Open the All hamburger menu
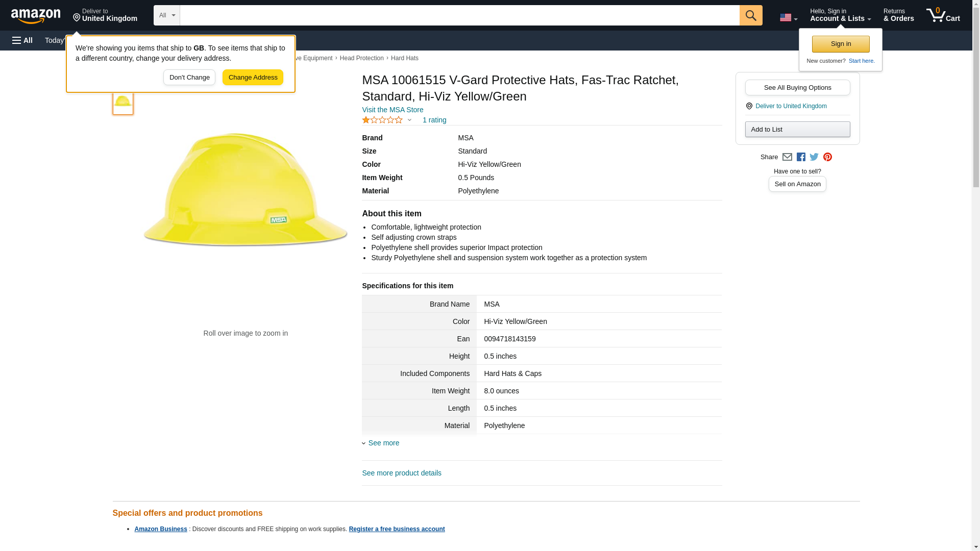Screen dimensions: 980x551 point(22,40)
